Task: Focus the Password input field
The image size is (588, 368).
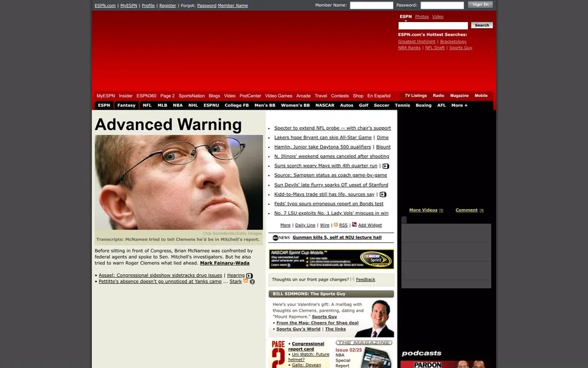Action: pos(442,6)
